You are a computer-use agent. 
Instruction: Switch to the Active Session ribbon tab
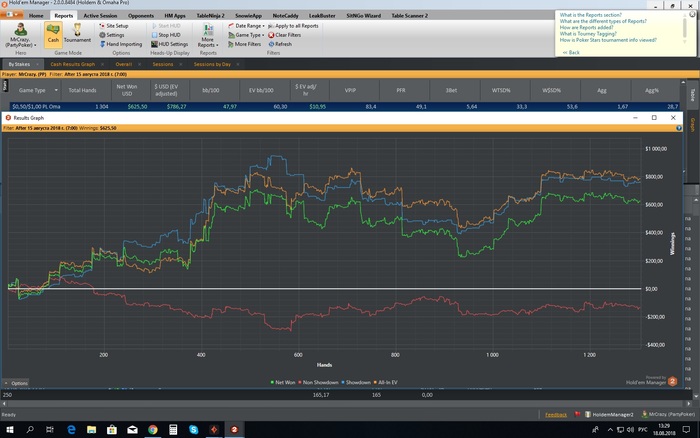click(x=100, y=16)
